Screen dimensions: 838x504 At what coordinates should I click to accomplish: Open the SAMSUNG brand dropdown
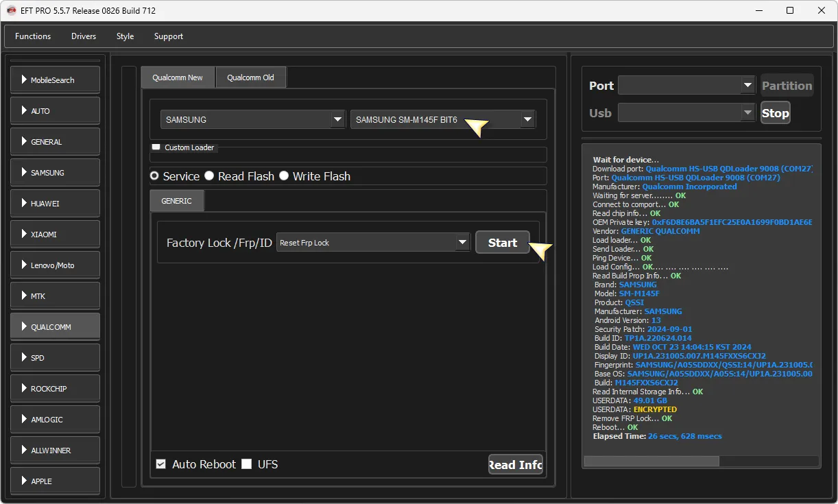click(x=252, y=119)
